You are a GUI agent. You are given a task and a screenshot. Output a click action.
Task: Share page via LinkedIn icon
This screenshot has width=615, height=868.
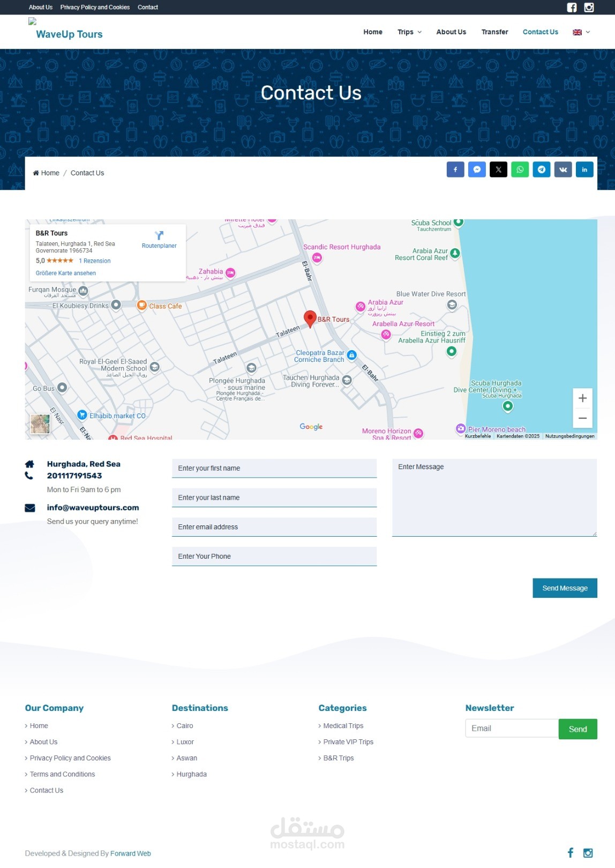584,169
